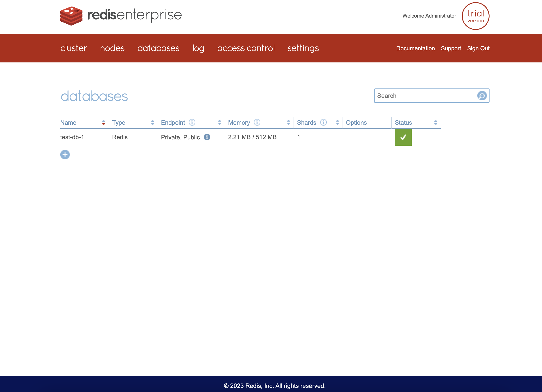Open the databases menu tab
Image resolution: width=542 pixels, height=392 pixels.
point(159,48)
